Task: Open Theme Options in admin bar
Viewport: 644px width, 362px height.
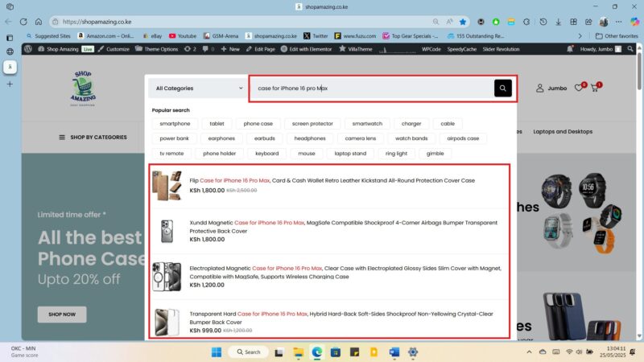Action: pyautogui.click(x=159, y=49)
